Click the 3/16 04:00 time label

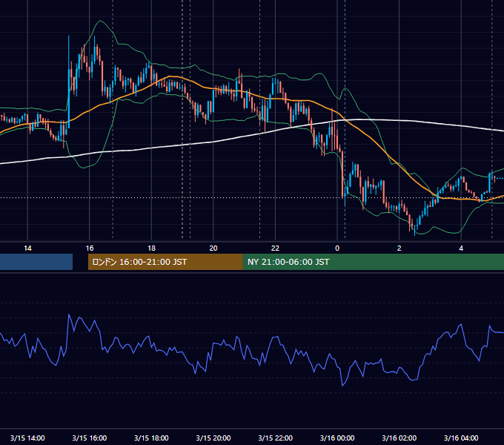pyautogui.click(x=461, y=438)
